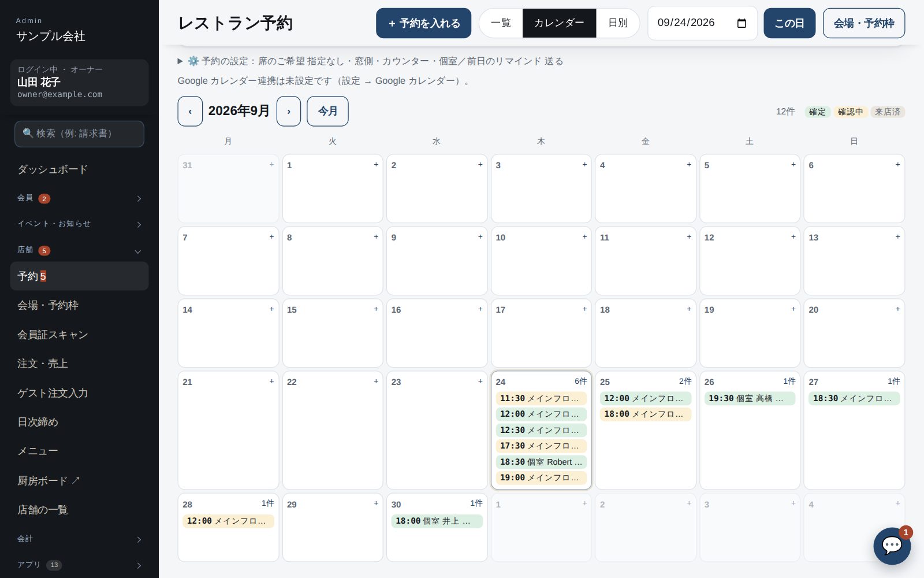Focus the 検索 search field
This screenshot has width=924, height=578.
[79, 134]
